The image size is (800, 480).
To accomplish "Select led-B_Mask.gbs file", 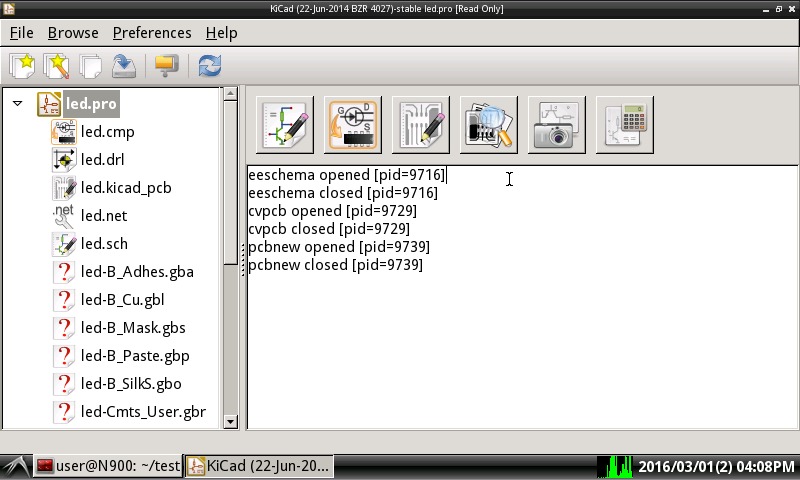I will [x=133, y=328].
